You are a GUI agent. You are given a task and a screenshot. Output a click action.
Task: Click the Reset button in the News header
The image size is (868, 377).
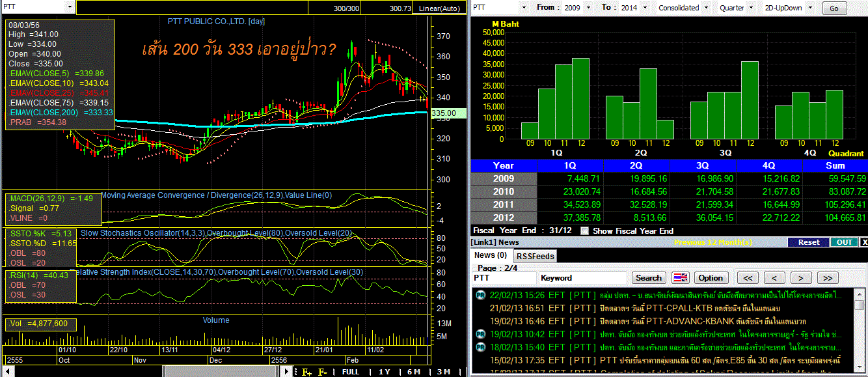809,242
